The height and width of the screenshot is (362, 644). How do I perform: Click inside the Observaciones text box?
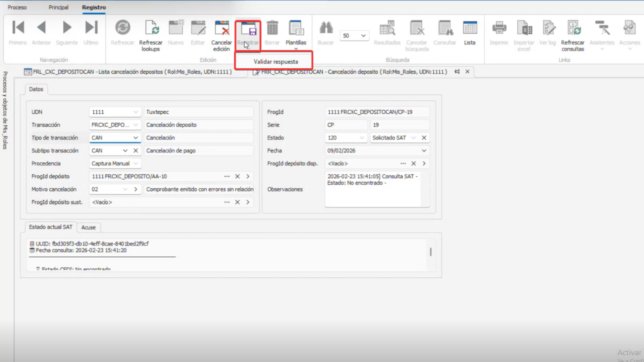(372, 194)
